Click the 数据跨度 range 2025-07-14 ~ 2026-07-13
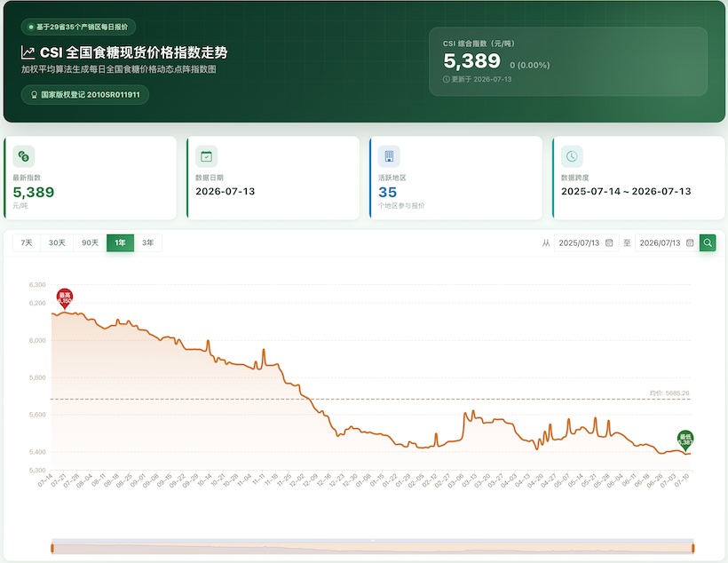This screenshot has width=728, height=563. coord(626,192)
